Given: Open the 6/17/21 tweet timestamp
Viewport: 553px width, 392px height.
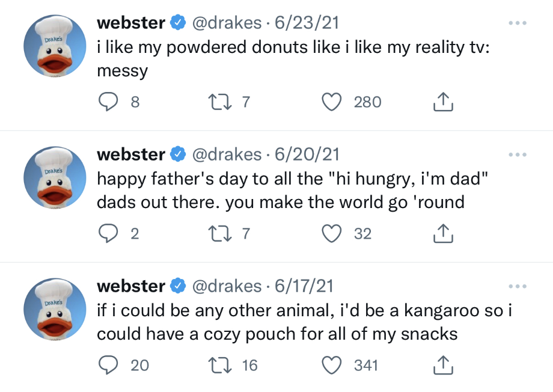Looking at the screenshot, I should pyautogui.click(x=304, y=286).
